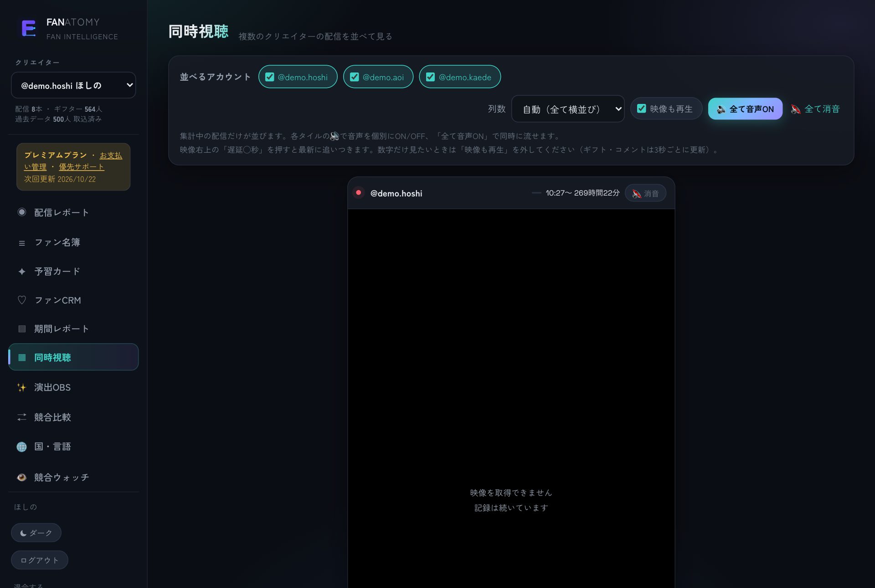Image resolution: width=875 pixels, height=588 pixels.
Task: Click the 全て消音 button
Action: (x=816, y=109)
